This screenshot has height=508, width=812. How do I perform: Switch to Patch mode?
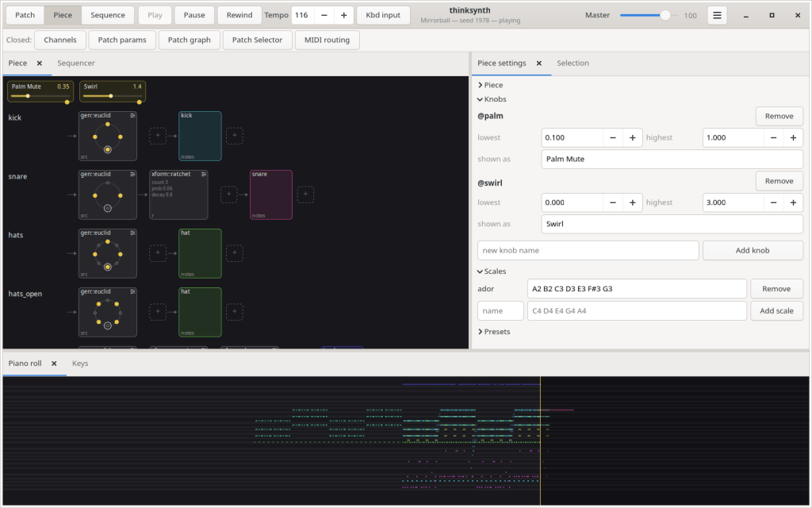pos(25,15)
